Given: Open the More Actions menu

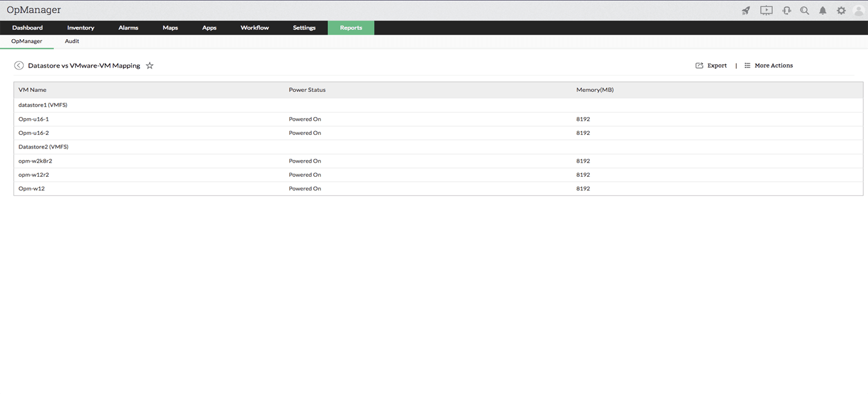Looking at the screenshot, I should [x=773, y=66].
